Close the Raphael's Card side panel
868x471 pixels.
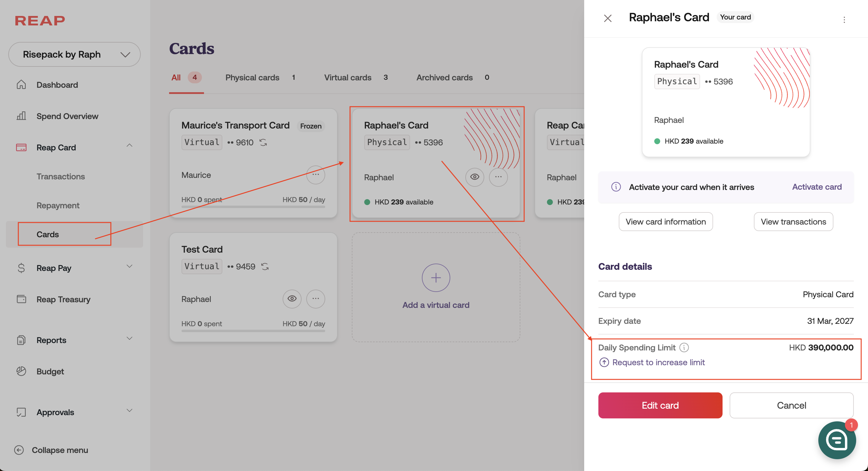coord(608,18)
